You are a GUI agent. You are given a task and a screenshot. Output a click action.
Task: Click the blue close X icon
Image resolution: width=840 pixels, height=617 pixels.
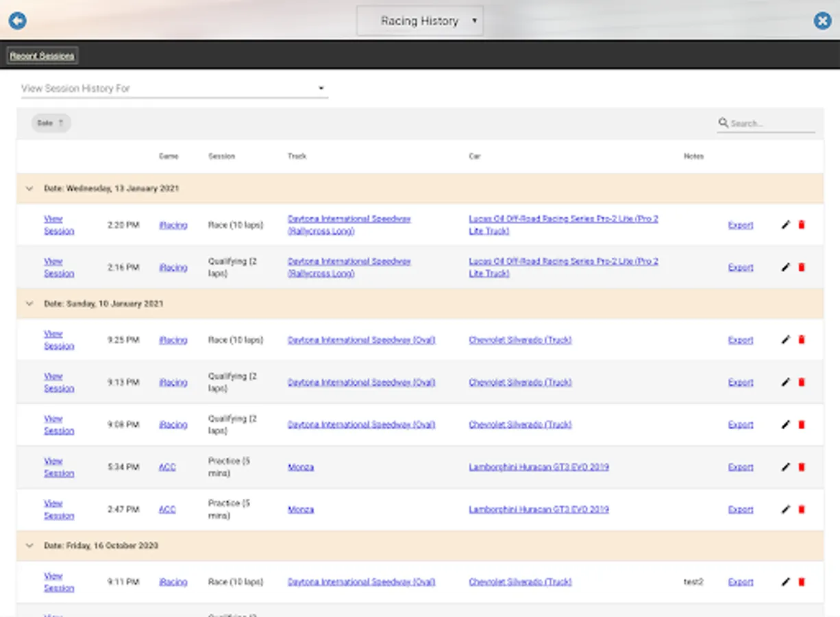pyautogui.click(x=822, y=21)
